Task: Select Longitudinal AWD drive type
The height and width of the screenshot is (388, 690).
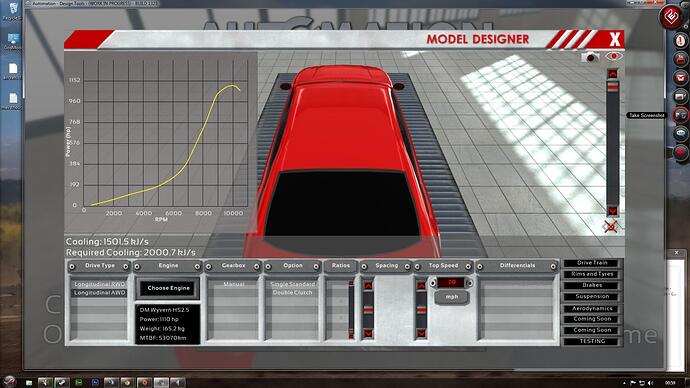Action: point(99,293)
